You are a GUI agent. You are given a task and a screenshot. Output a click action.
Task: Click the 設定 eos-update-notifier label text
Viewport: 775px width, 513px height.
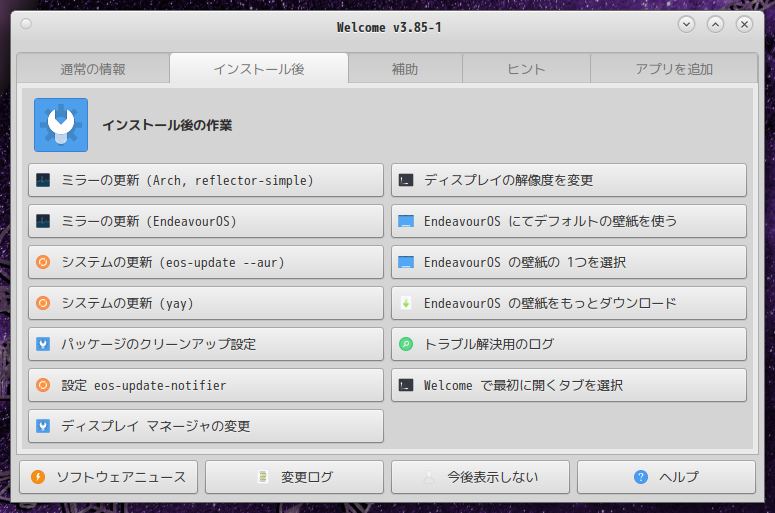(144, 385)
